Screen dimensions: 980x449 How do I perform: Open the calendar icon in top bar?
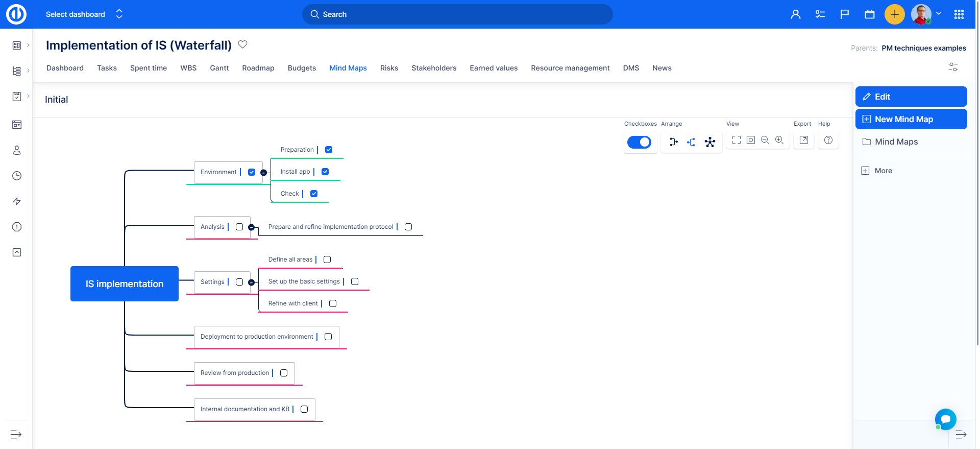pyautogui.click(x=869, y=14)
